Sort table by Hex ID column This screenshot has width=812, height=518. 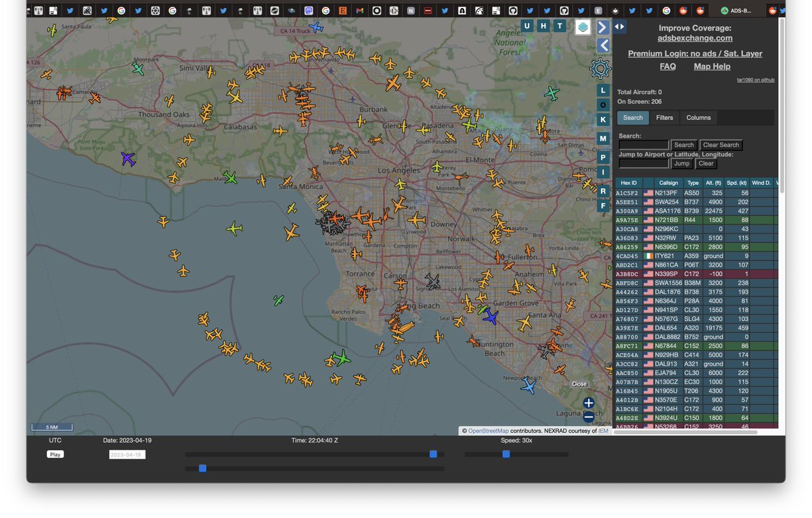point(629,183)
